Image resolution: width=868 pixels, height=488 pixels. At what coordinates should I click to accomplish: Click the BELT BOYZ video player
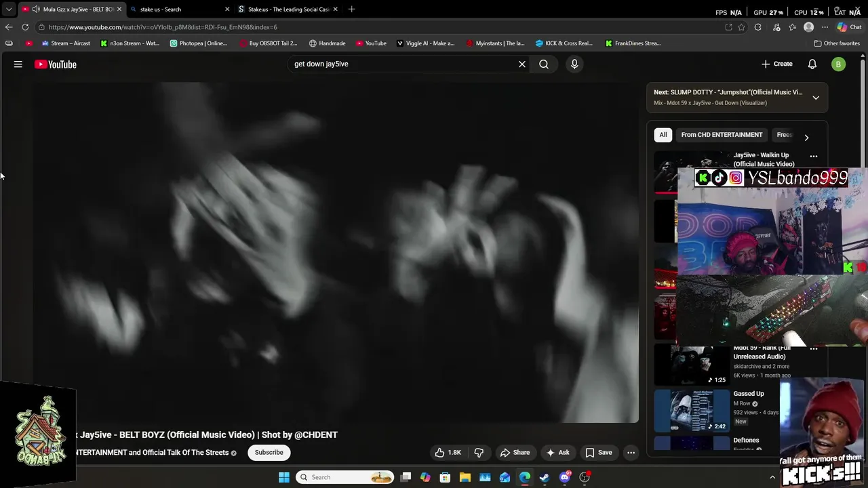[x=336, y=252]
